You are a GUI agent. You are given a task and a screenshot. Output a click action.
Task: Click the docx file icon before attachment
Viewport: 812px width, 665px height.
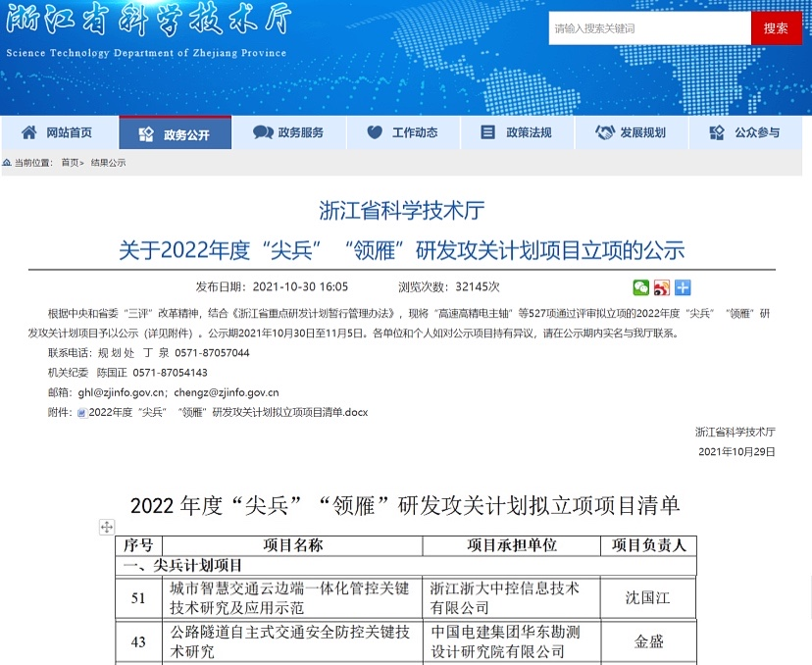click(81, 413)
